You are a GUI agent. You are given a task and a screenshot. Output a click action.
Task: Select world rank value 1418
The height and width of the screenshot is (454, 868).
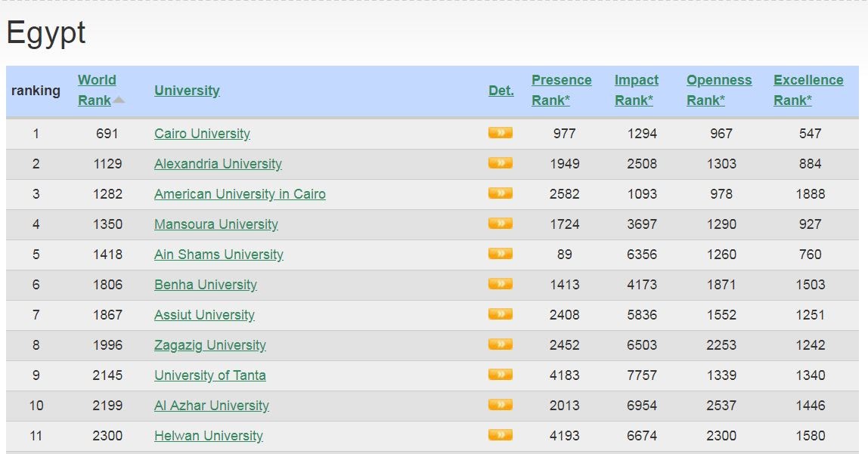point(107,255)
